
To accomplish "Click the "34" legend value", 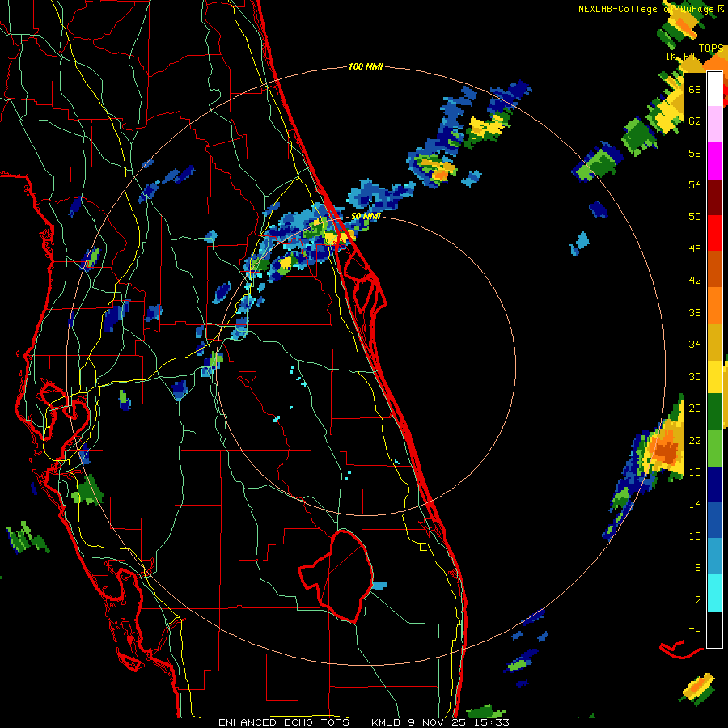I will pyautogui.click(x=695, y=345).
